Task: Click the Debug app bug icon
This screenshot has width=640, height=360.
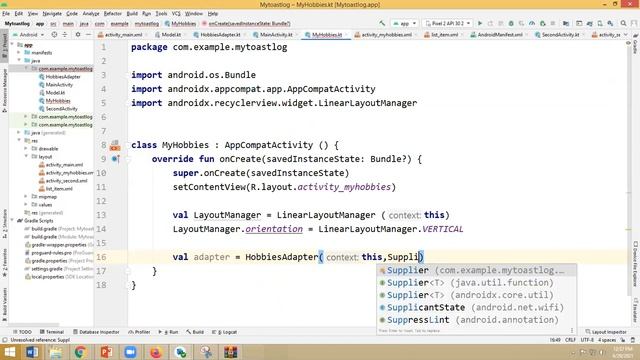Action: click(511, 24)
